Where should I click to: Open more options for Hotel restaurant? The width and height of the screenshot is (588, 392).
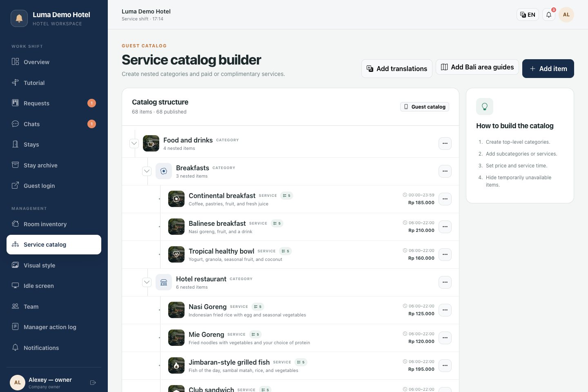coord(445,282)
